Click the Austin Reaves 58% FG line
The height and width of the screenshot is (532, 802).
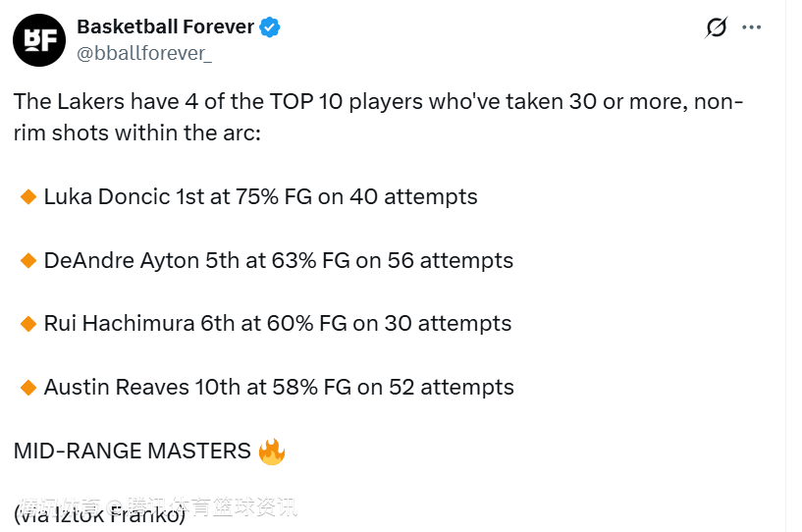(279, 388)
